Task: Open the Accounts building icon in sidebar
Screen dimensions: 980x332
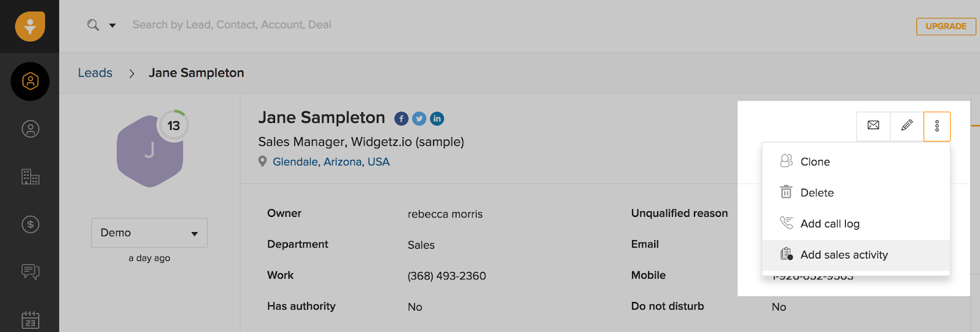Action: pos(30,177)
